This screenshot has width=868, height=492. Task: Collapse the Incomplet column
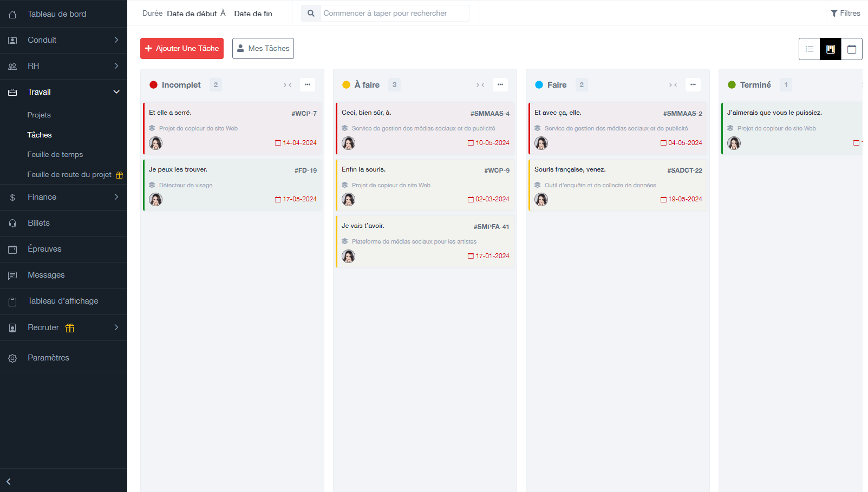(288, 85)
